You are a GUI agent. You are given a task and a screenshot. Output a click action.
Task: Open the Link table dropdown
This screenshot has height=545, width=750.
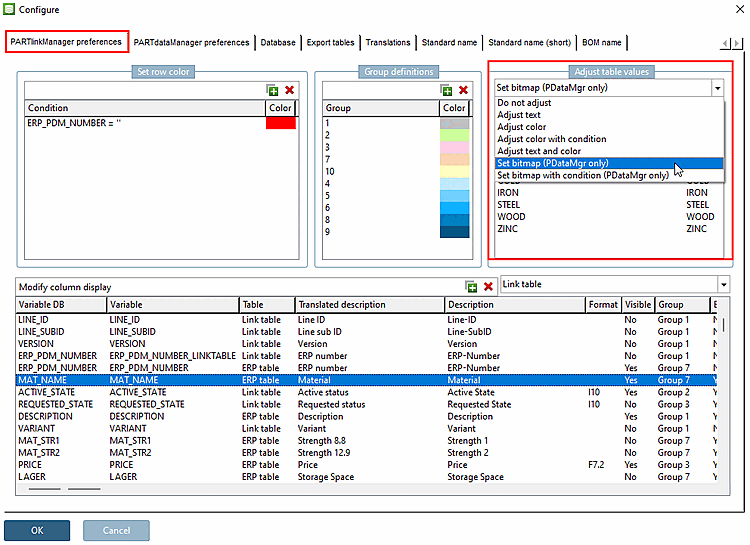723,285
